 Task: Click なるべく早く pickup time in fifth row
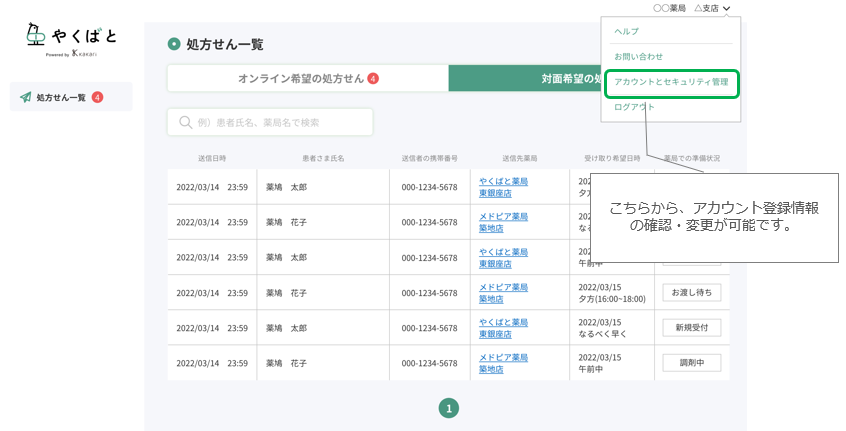603,334
